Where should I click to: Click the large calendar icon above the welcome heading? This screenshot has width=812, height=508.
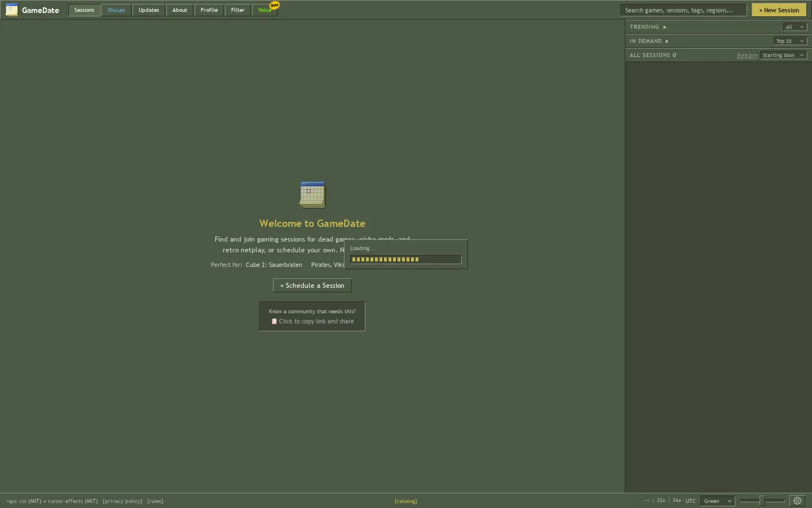312,194
